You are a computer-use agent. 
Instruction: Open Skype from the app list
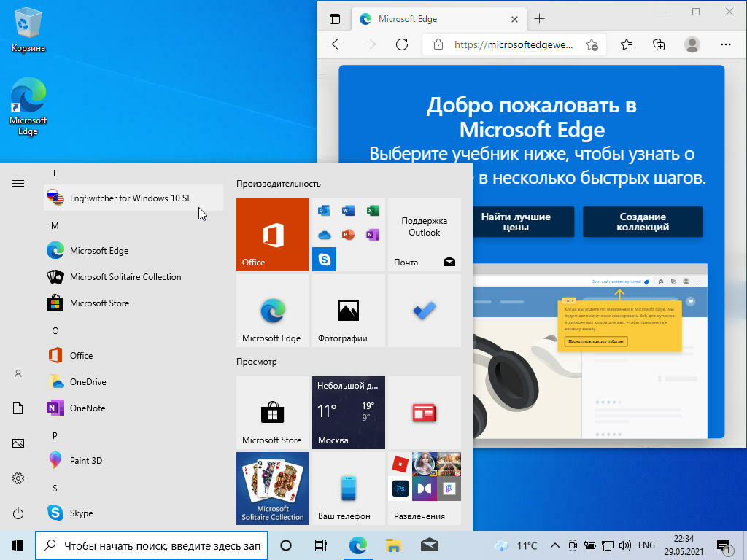133,513
